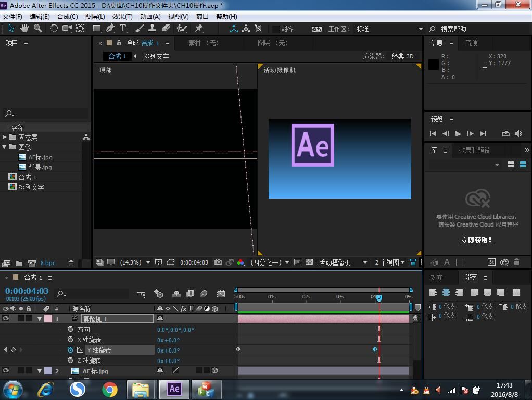Select the Brush tool
Image resolution: width=532 pixels, height=400 pixels.
pyautogui.click(x=140, y=29)
